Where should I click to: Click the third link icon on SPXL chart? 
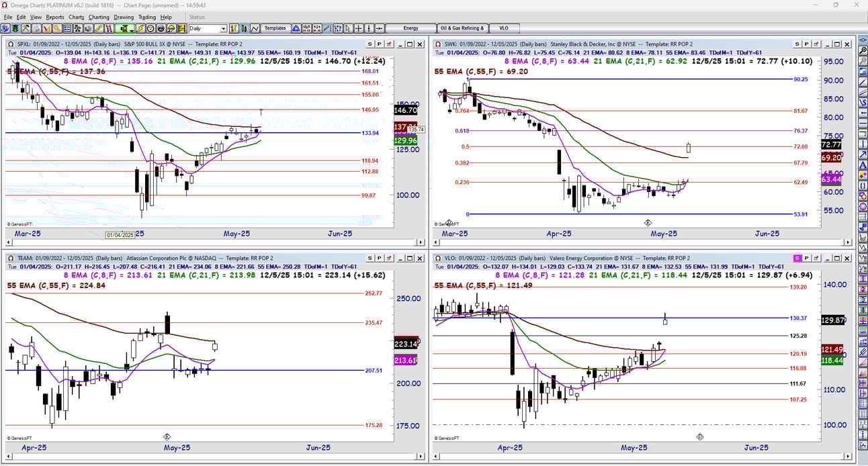click(390, 44)
